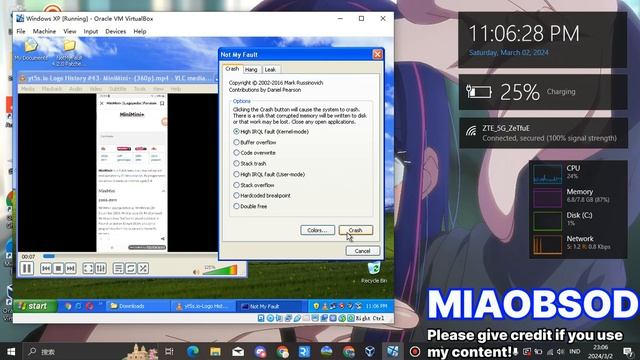Open VLC extended settings icon
This screenshot has width=640, height=360.
coord(101,268)
